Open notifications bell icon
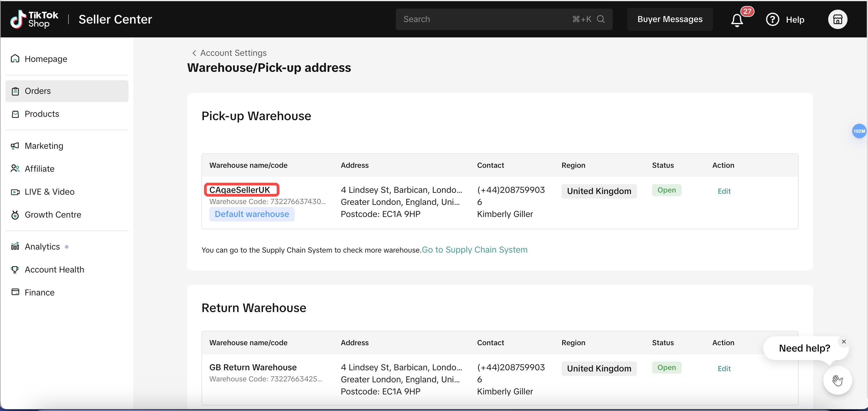 pos(737,20)
